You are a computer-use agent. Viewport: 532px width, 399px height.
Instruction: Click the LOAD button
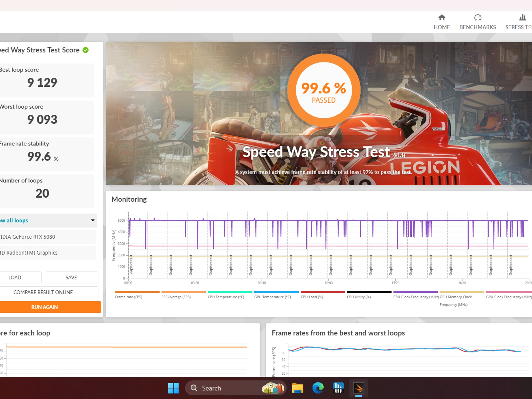click(x=20, y=277)
